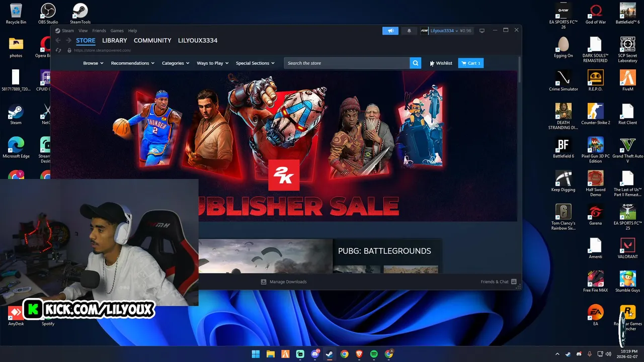Select the Counter-Strike 2 desktop shortcut
This screenshot has height=362, width=644.
[596, 114]
